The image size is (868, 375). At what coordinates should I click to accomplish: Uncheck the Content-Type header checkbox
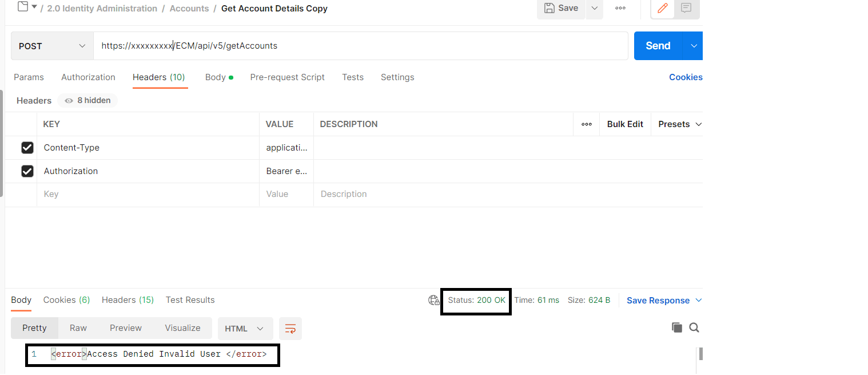(x=27, y=148)
